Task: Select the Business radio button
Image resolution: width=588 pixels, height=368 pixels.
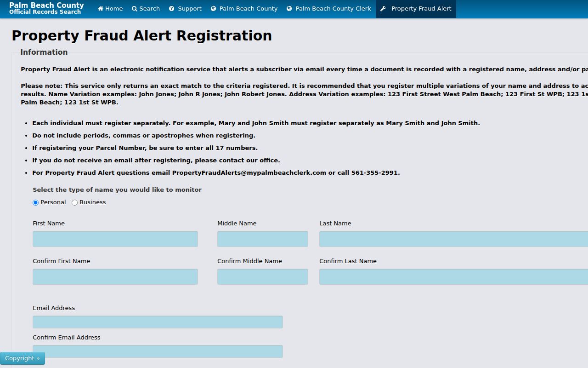Action: [x=74, y=202]
